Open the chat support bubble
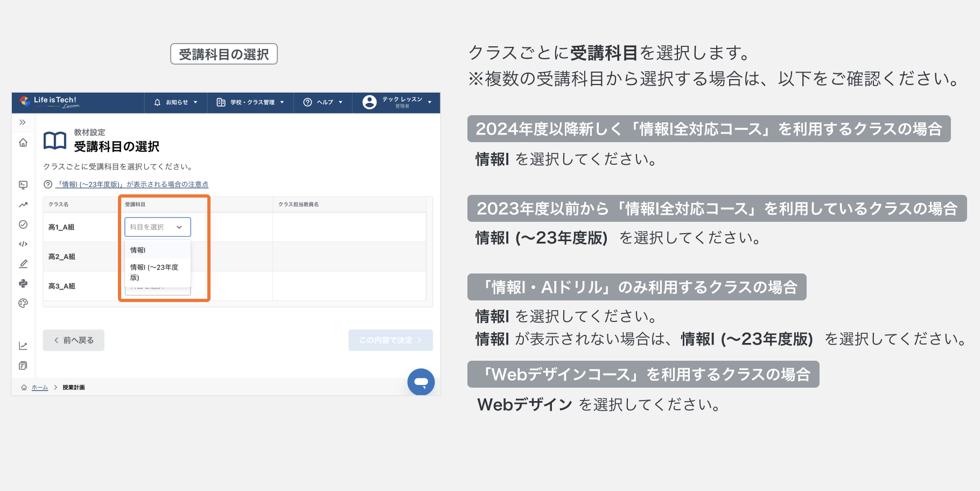Viewport: 980px width, 491px height. [x=421, y=382]
